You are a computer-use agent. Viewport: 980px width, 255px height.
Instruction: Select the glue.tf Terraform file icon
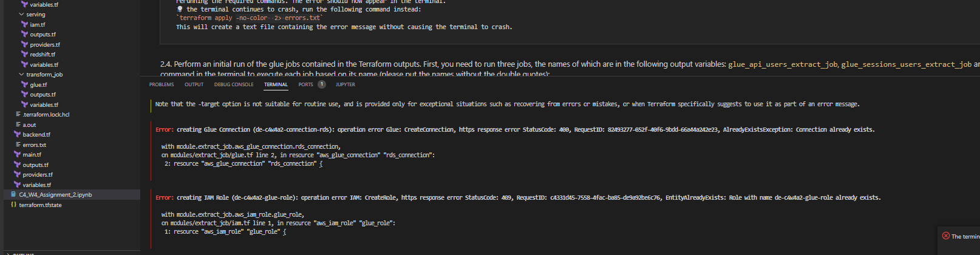25,84
